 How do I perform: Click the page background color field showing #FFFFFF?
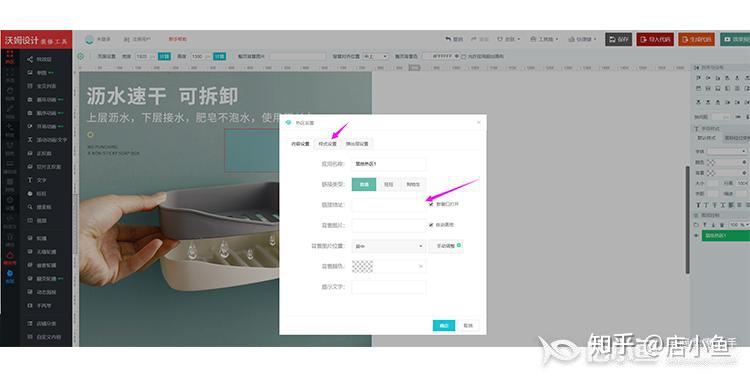tap(441, 56)
